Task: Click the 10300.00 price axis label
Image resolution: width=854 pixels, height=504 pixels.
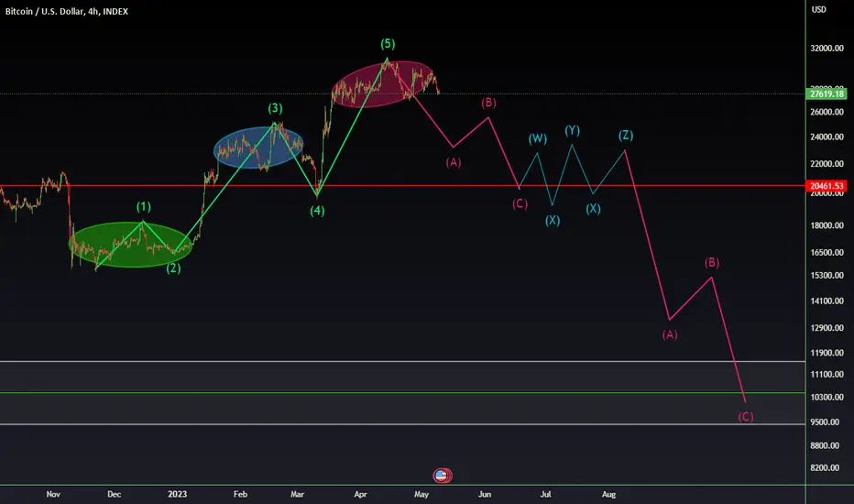Action: [827, 398]
